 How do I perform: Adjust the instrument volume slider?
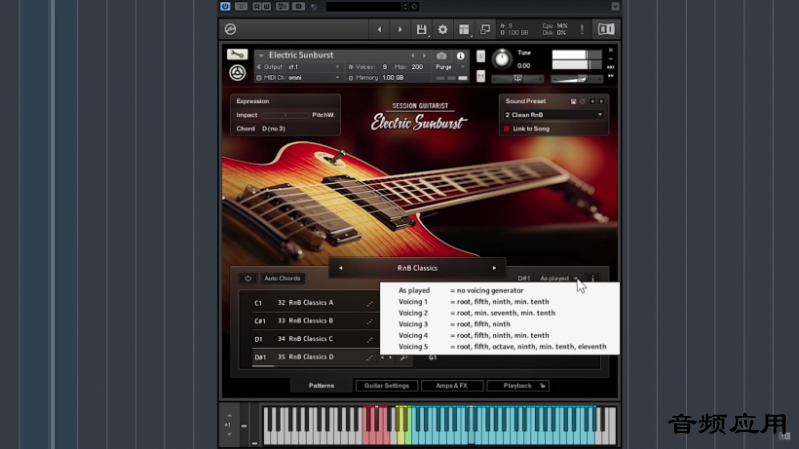click(x=576, y=78)
